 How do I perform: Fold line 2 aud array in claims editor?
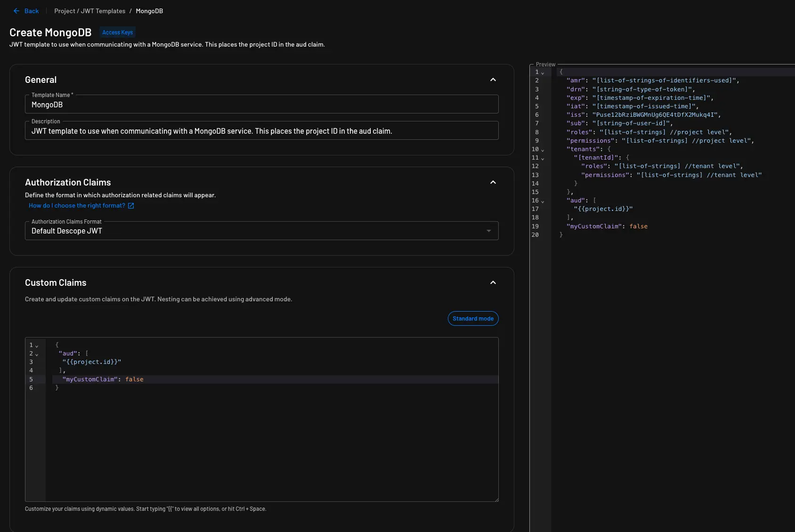(x=37, y=355)
